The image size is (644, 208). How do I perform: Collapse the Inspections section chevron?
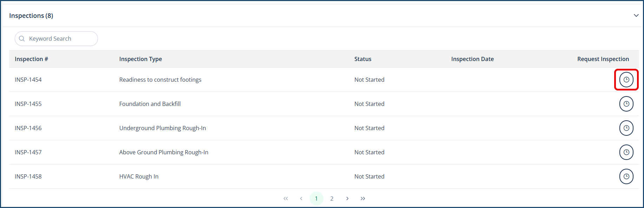636,15
